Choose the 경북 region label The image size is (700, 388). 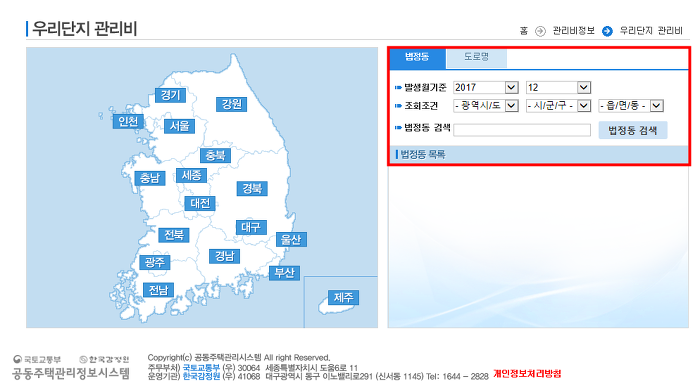click(x=252, y=189)
